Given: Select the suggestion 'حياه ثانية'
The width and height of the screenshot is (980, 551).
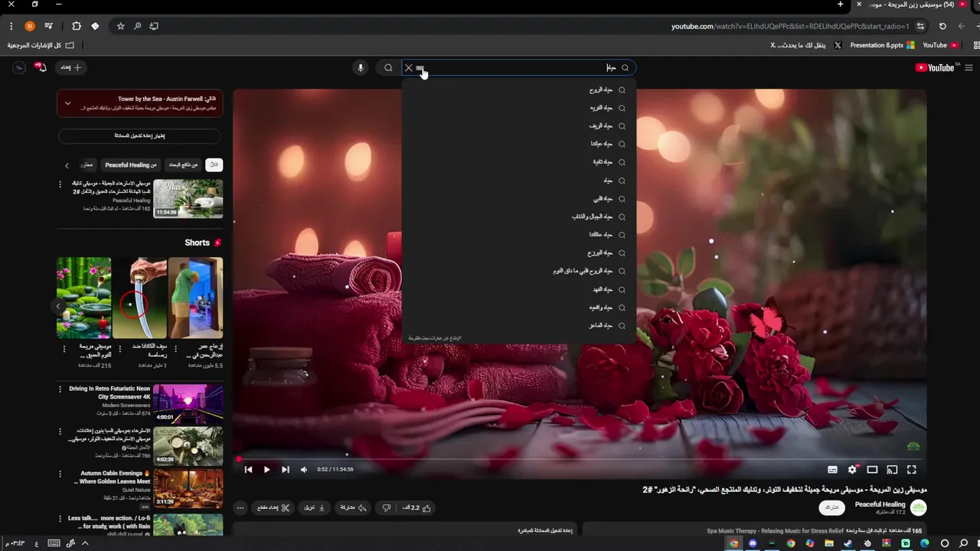Looking at the screenshot, I should click(519, 162).
